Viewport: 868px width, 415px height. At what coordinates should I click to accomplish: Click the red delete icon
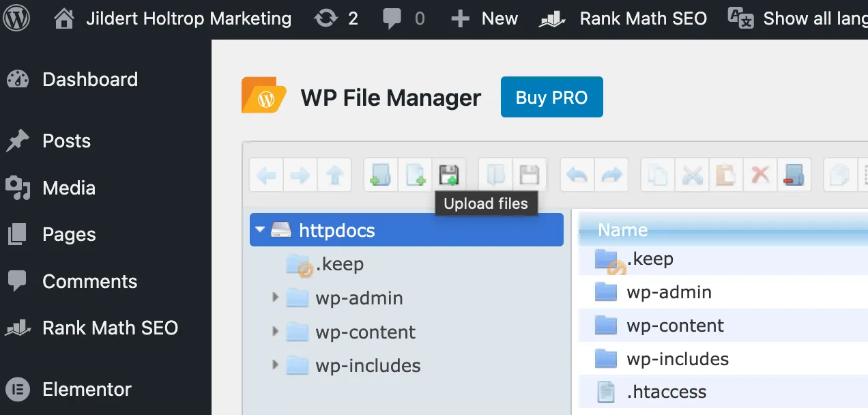pos(759,175)
